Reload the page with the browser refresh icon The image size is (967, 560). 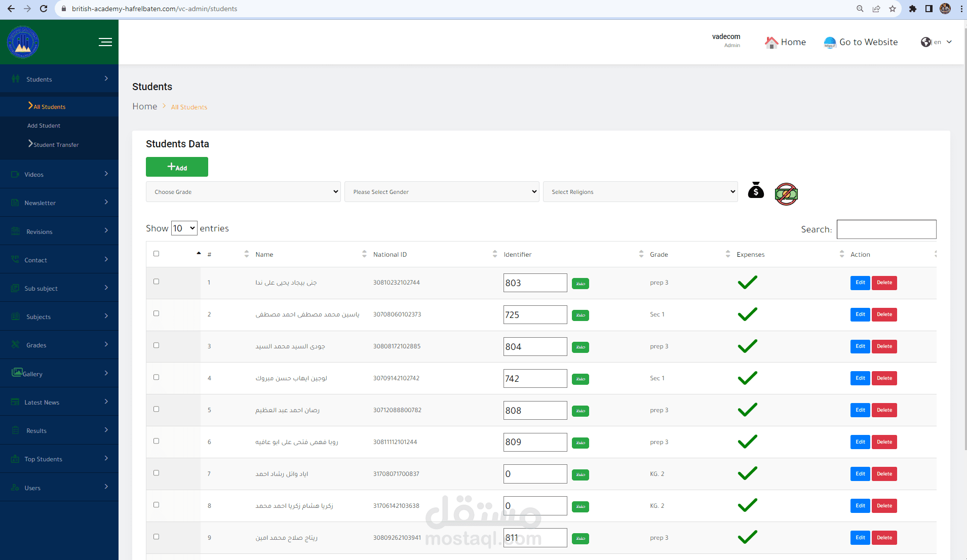tap(44, 9)
